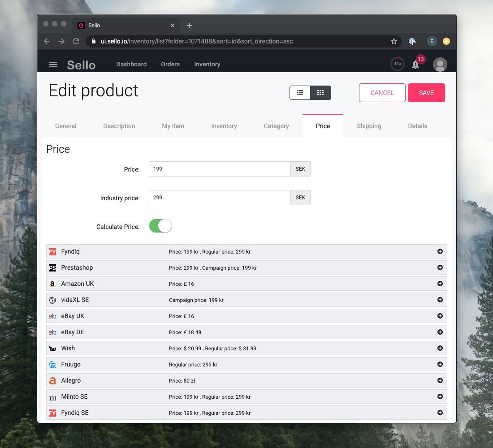Click the Wish logo icon
Image resolution: width=493 pixels, height=448 pixels.
(52, 349)
